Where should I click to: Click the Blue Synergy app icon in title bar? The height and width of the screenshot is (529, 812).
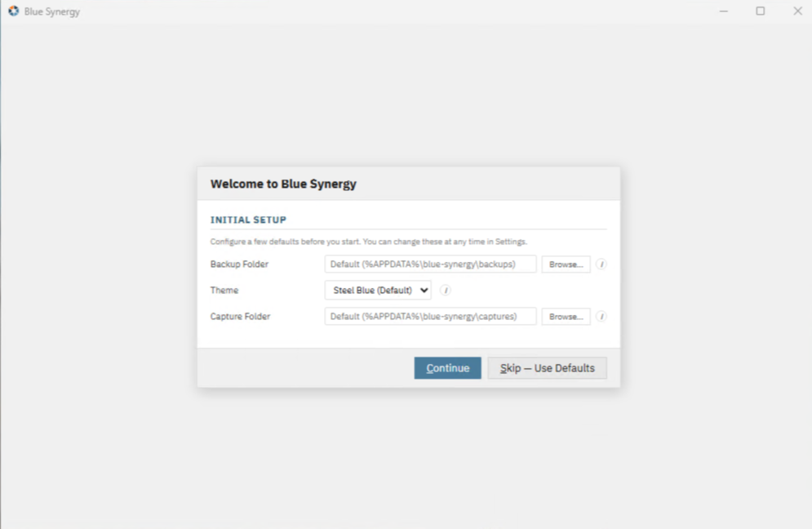click(13, 11)
